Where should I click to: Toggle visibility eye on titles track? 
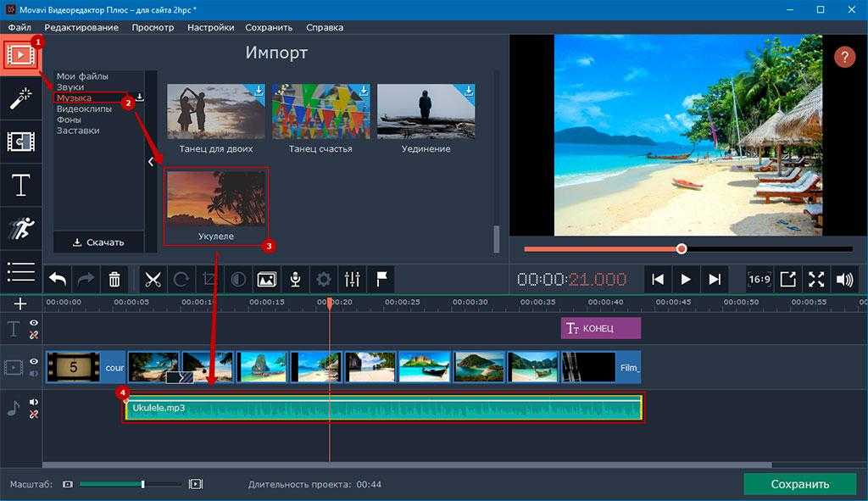[34, 323]
